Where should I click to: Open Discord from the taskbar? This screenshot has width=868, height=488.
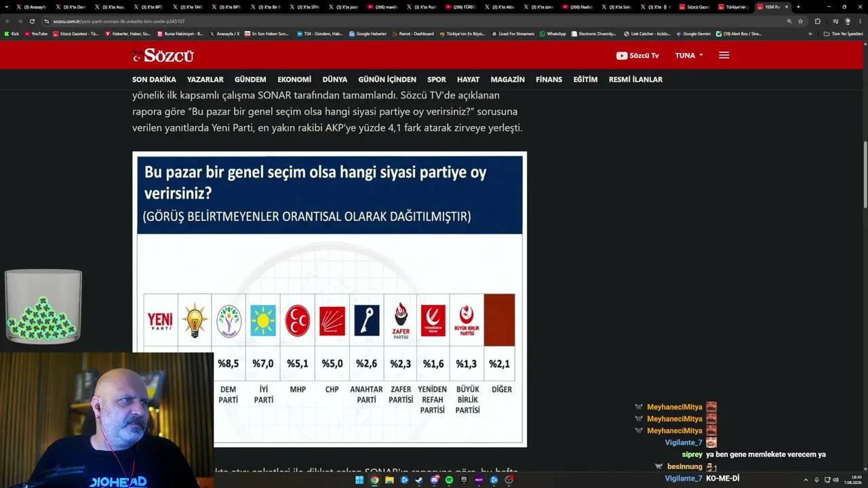[x=434, y=480]
